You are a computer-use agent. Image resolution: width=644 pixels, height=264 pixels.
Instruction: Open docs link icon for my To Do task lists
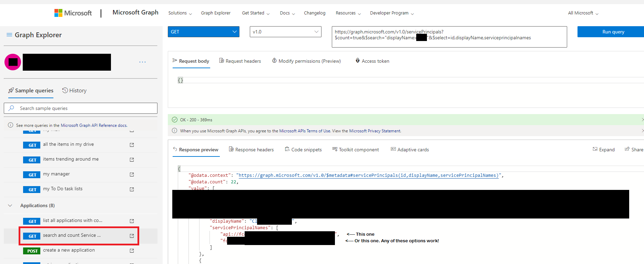pos(132,189)
